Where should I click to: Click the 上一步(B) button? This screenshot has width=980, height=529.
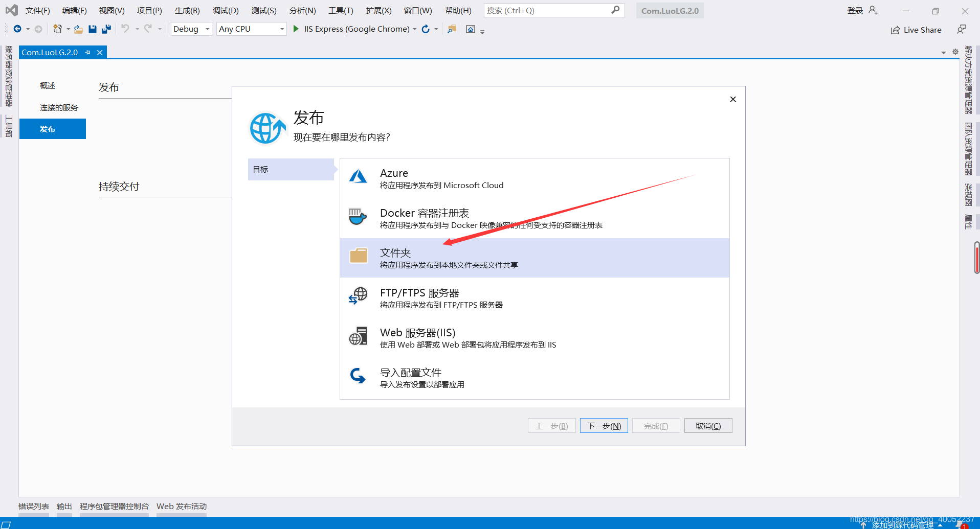552,426
